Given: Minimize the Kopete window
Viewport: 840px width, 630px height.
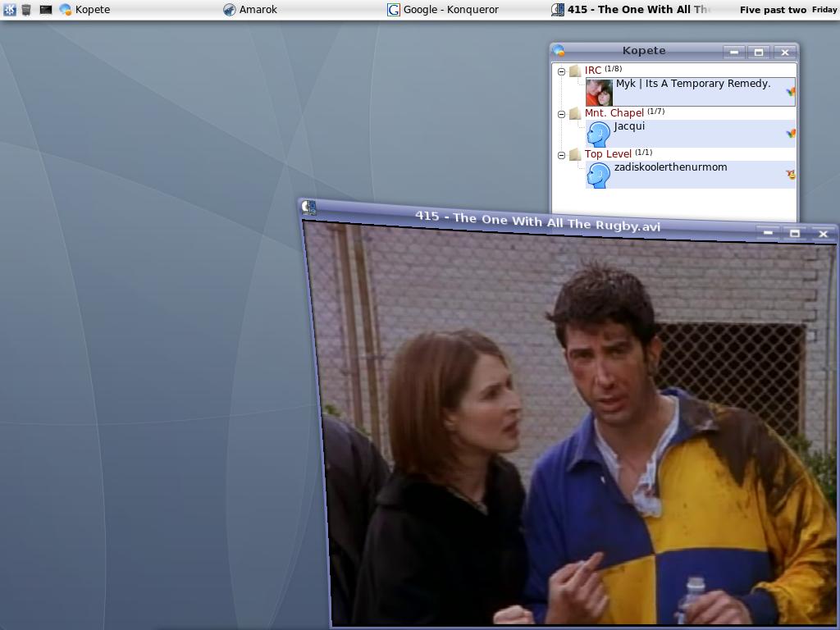Looking at the screenshot, I should point(734,52).
